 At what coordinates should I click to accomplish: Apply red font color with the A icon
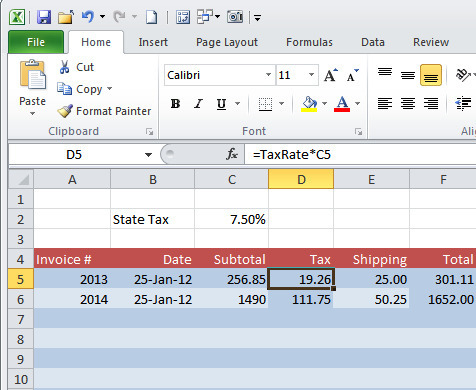342,104
